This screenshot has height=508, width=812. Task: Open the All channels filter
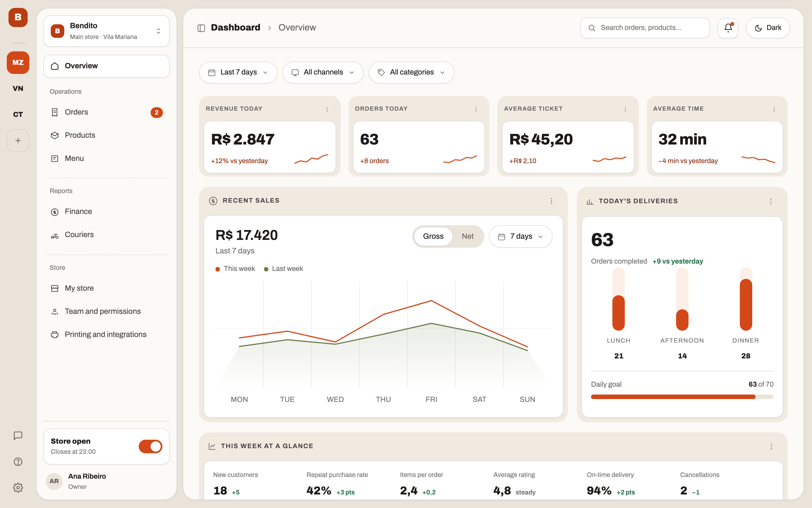click(x=323, y=72)
